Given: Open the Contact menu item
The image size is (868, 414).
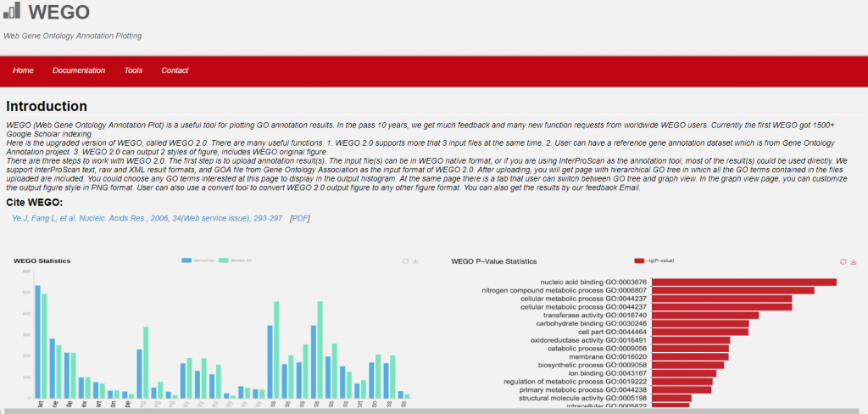Looking at the screenshot, I should (x=175, y=70).
